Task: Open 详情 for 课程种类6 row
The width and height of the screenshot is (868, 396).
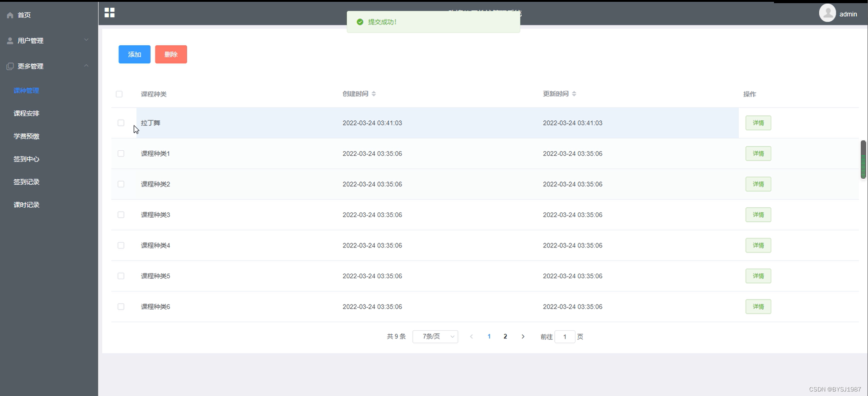Action: click(x=758, y=307)
